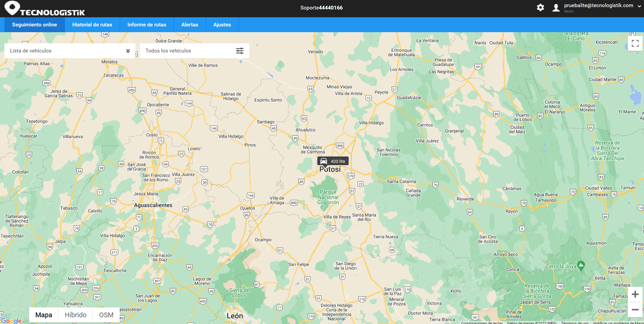Screen dimensions: 644x324
Task: Click the Soporte 44440166 text
Action: coord(322,8)
